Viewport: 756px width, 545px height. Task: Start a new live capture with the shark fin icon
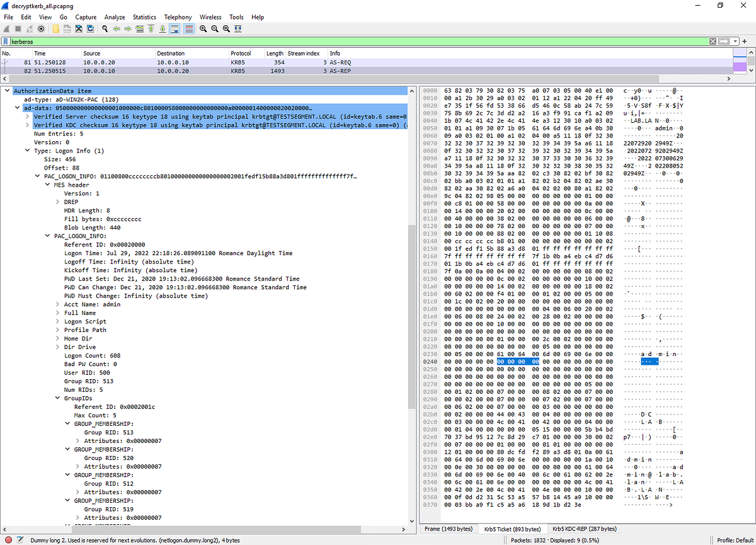pos(6,28)
